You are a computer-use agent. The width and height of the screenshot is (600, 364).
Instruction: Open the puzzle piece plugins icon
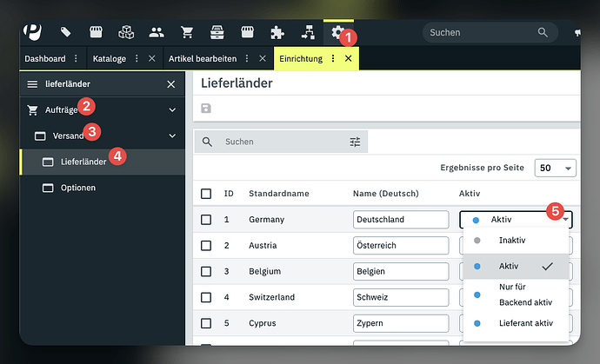[x=277, y=32]
